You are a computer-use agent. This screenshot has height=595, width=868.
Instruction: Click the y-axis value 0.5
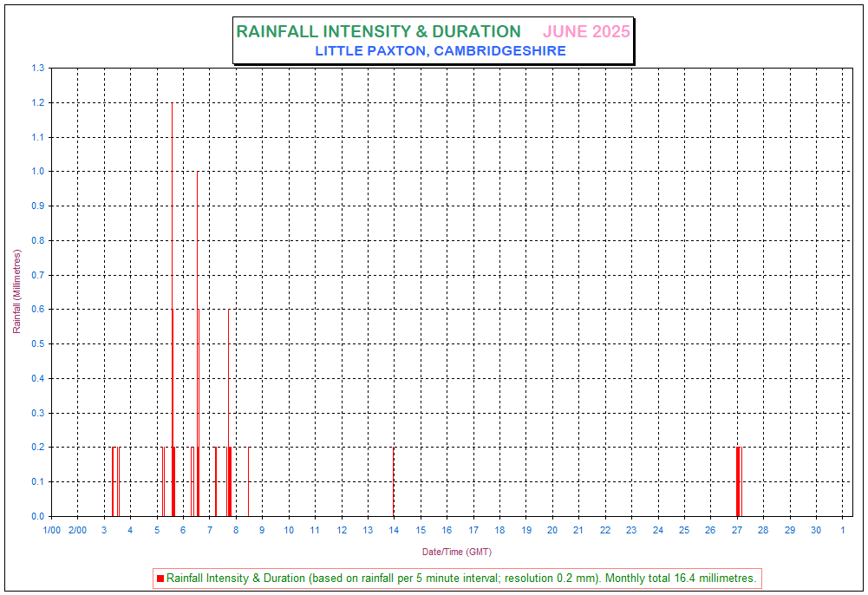point(37,343)
